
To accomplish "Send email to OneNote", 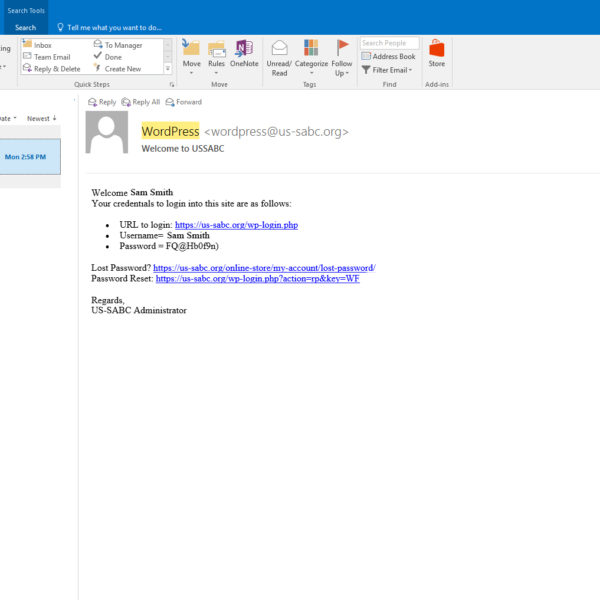I will (244, 55).
